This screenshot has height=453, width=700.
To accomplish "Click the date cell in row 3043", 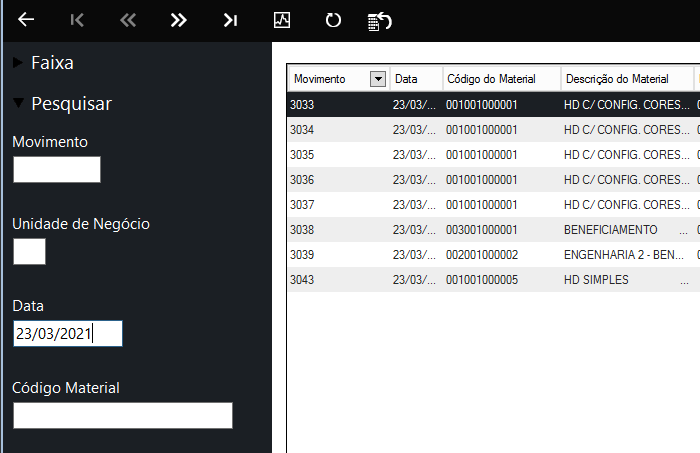I will [414, 280].
